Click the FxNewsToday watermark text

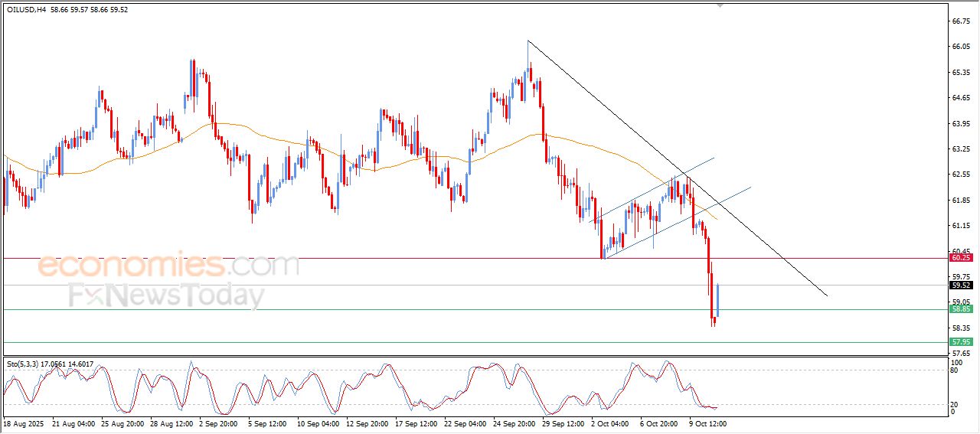point(167,295)
